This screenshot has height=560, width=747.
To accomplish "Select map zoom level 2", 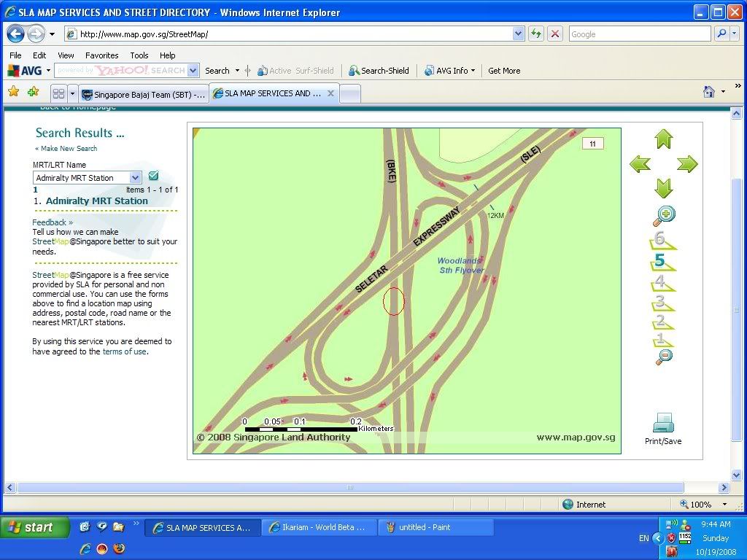I will point(662,322).
